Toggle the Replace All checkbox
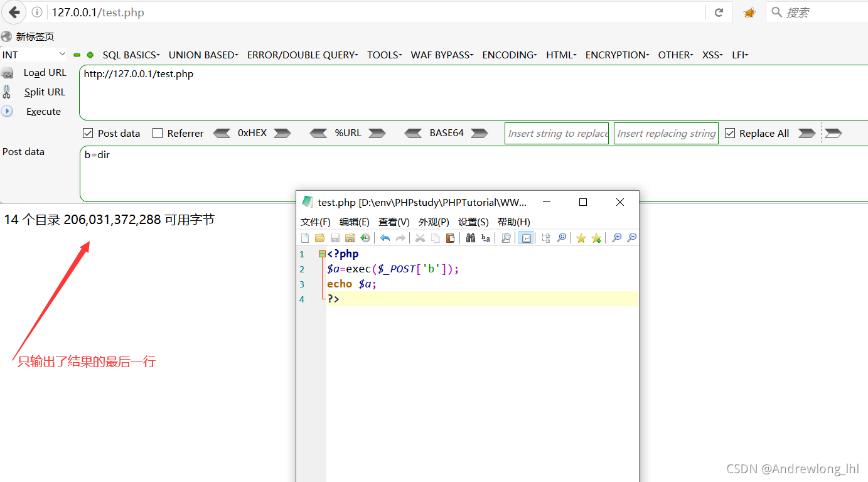Viewport: 868px width, 482px height. click(x=730, y=133)
